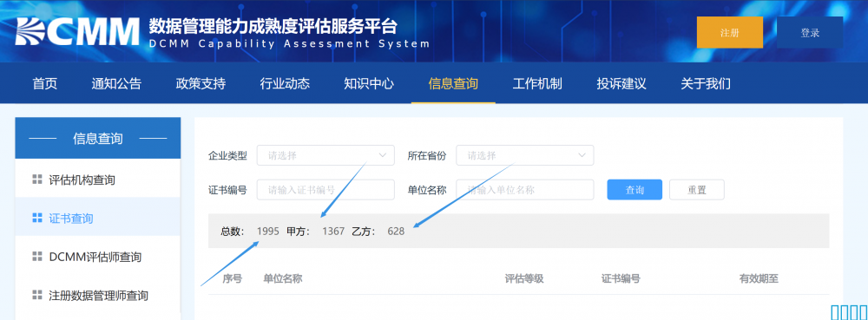Open the 知识中心 navigation item

pyautogui.click(x=369, y=83)
